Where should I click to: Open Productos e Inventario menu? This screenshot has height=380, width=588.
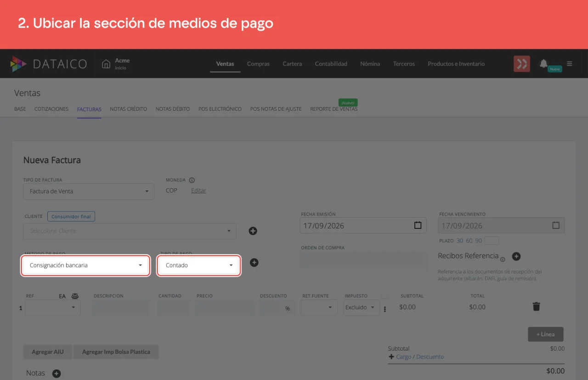[x=456, y=64]
